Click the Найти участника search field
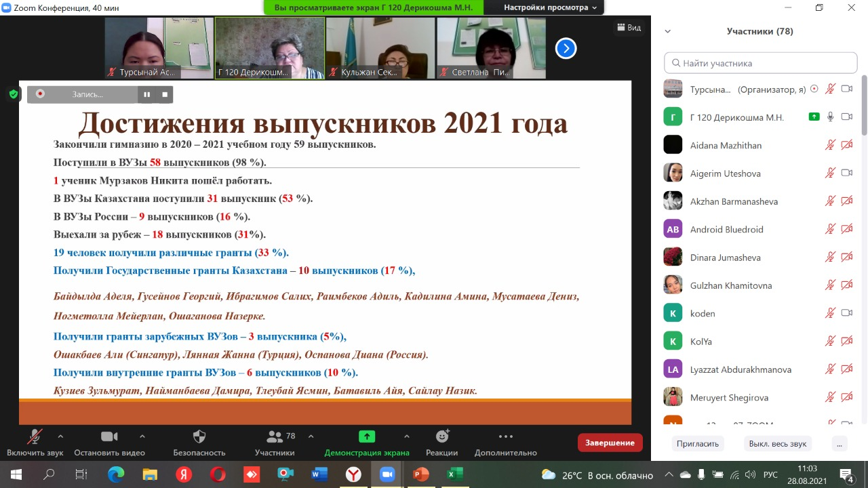 760,63
